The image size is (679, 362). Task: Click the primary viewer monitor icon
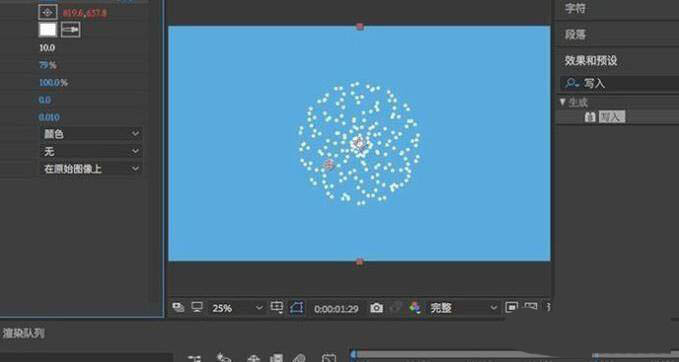click(x=197, y=307)
